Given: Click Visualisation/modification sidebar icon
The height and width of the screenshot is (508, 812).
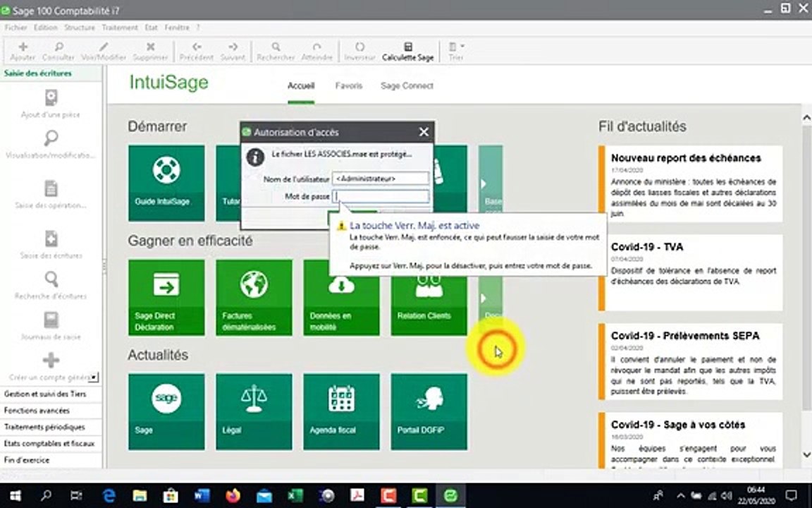Looking at the screenshot, I should tap(51, 138).
